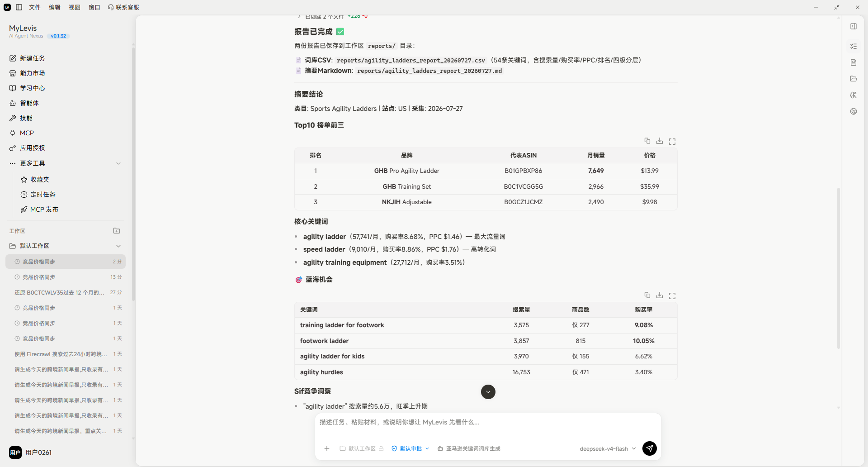Click keyword 'footwork ladder' row
The image size is (868, 467).
pyautogui.click(x=486, y=341)
